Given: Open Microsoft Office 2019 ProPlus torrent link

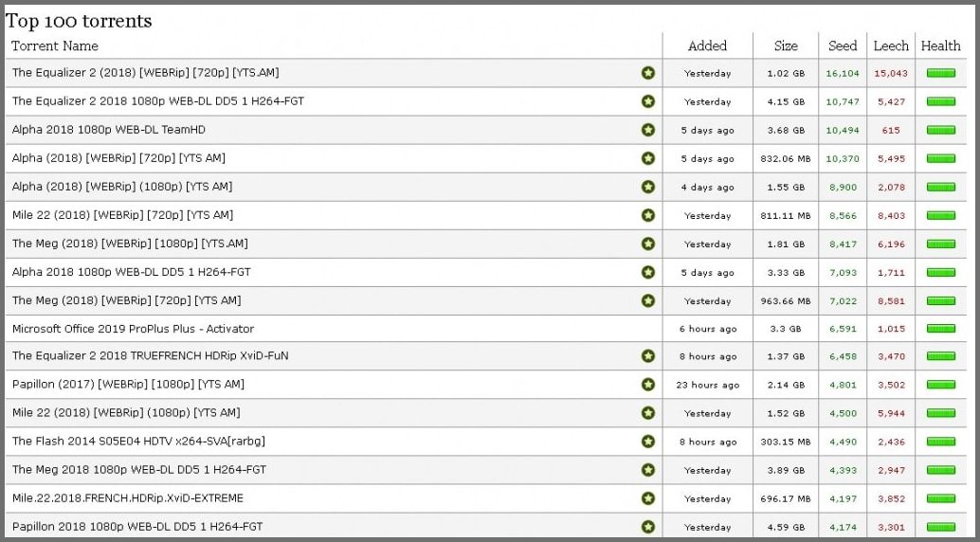Looking at the screenshot, I should [133, 329].
